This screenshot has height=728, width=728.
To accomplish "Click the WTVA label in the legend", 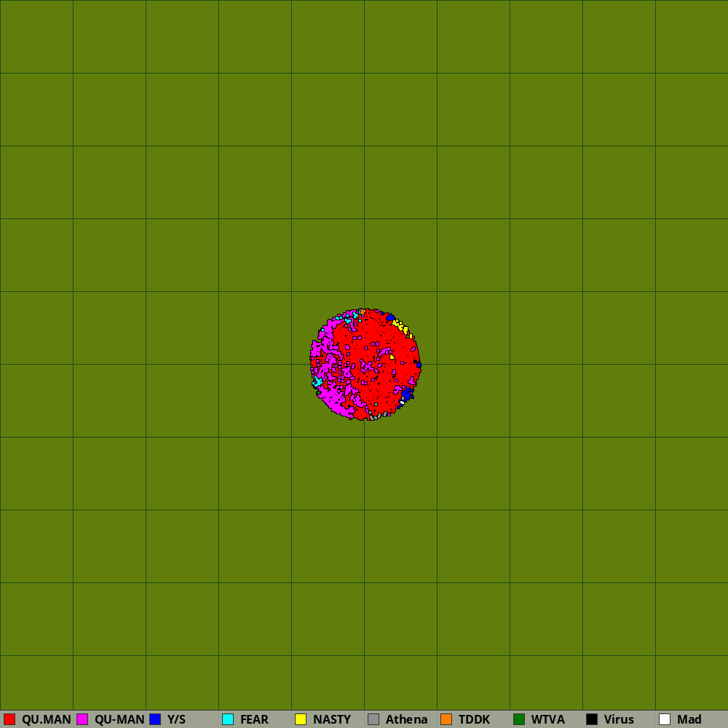I will coord(547,719).
